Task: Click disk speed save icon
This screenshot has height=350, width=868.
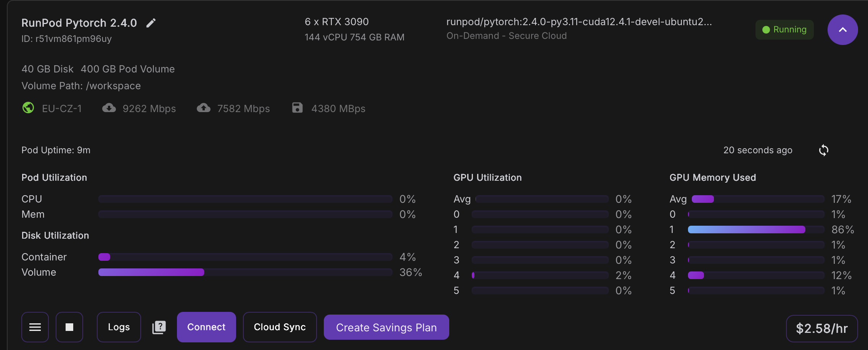Action: (297, 108)
